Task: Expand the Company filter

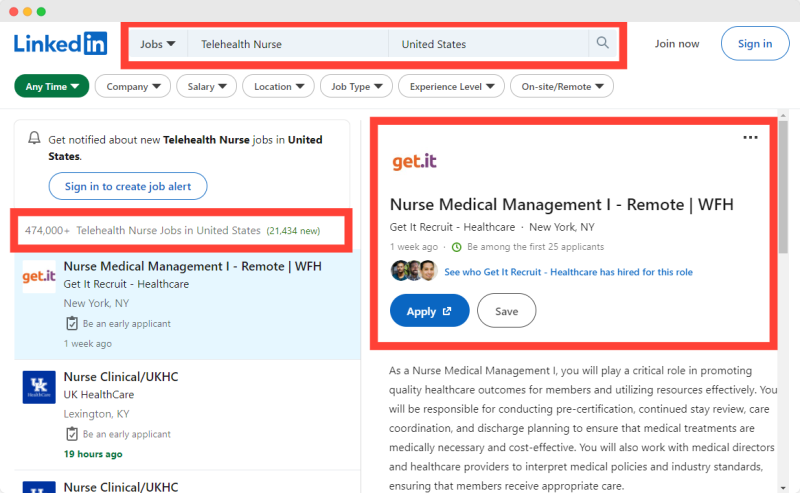Action: pyautogui.click(x=133, y=86)
